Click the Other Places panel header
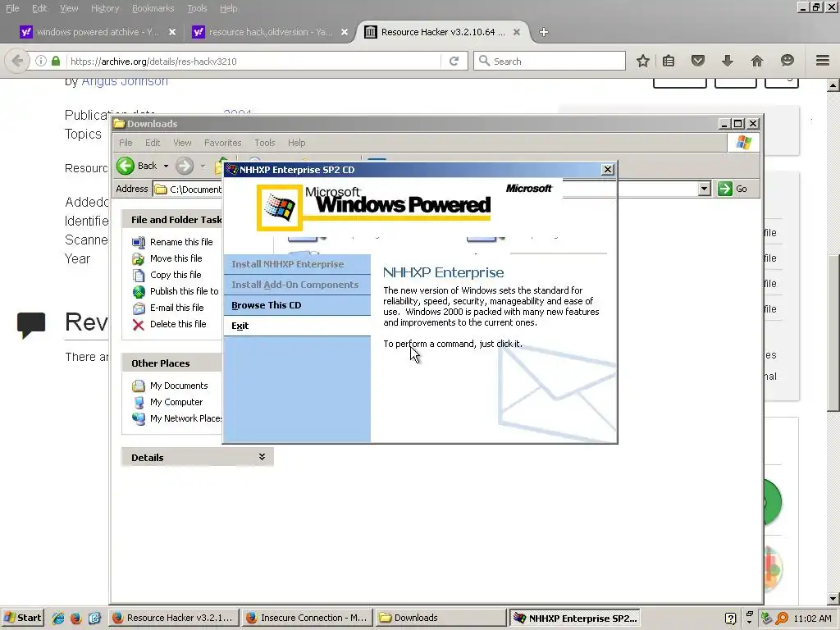This screenshot has width=840, height=630. pos(172,363)
